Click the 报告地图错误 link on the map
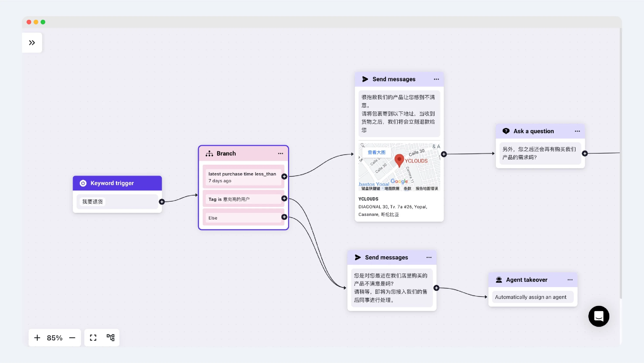This screenshot has width=644, height=363. click(427, 189)
